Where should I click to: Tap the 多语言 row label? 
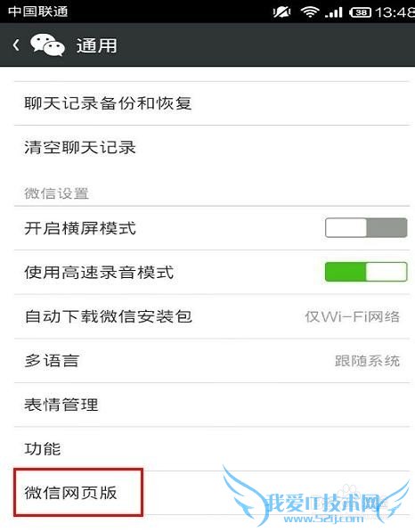pos(52,361)
